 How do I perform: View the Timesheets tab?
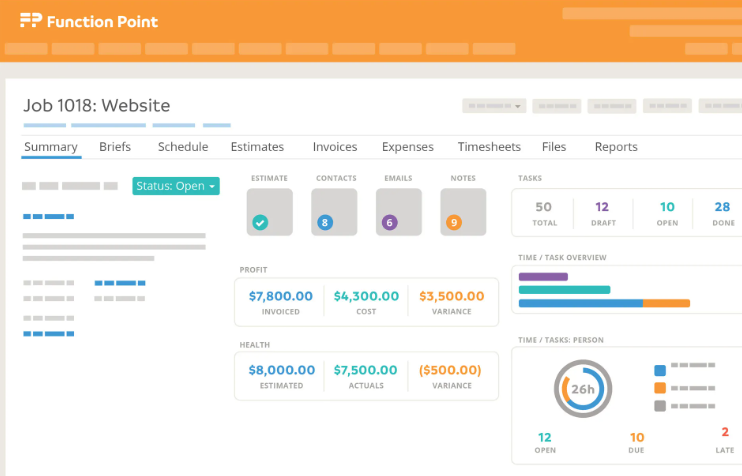(x=489, y=147)
